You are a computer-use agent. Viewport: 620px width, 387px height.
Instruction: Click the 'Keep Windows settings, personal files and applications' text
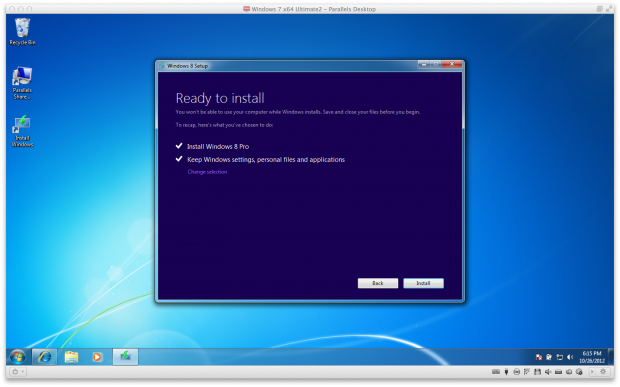266,159
